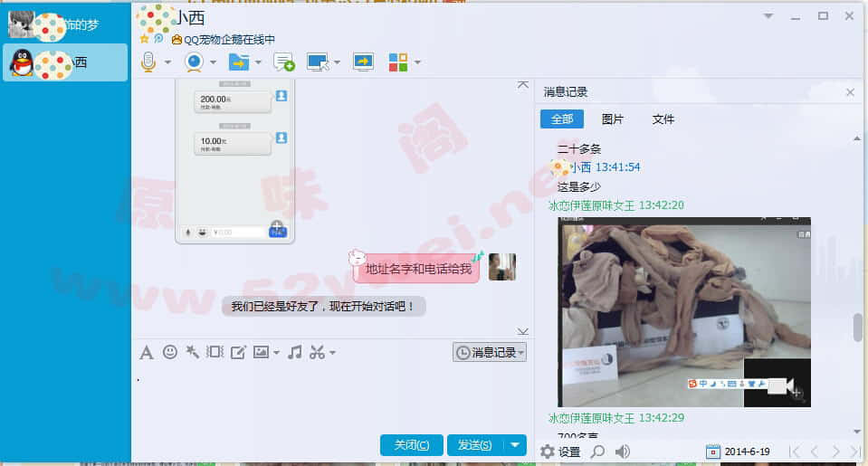Screen dimensions: 868x466
Task: Start a voice call with microphone icon
Action: [x=149, y=62]
